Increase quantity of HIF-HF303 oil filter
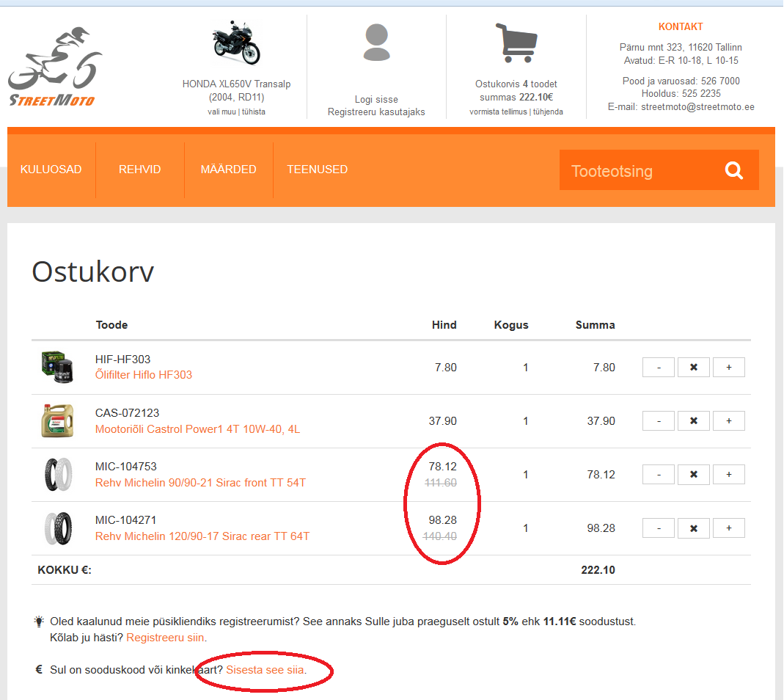The width and height of the screenshot is (784, 700). (729, 368)
